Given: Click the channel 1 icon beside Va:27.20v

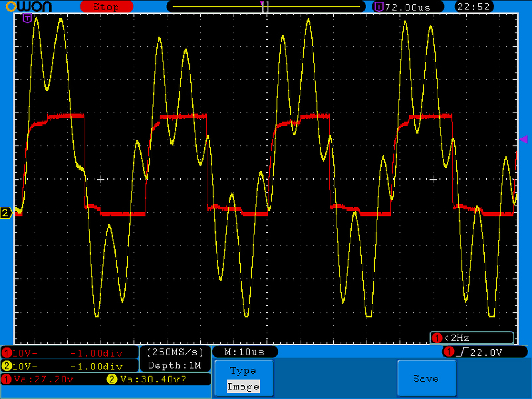Looking at the screenshot, I should (x=6, y=379).
